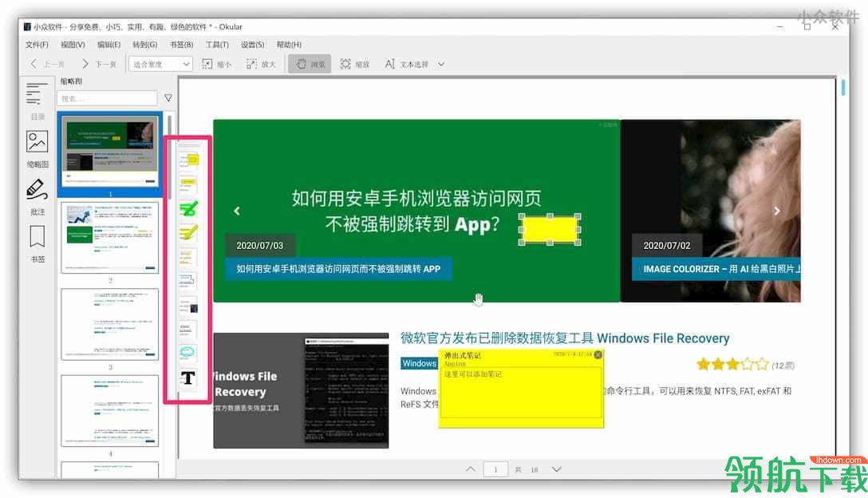Screen dimensions: 868x498
Task: Click the 如何用安卓手机浏览器 blue caption link
Action: pyautogui.click(x=338, y=269)
